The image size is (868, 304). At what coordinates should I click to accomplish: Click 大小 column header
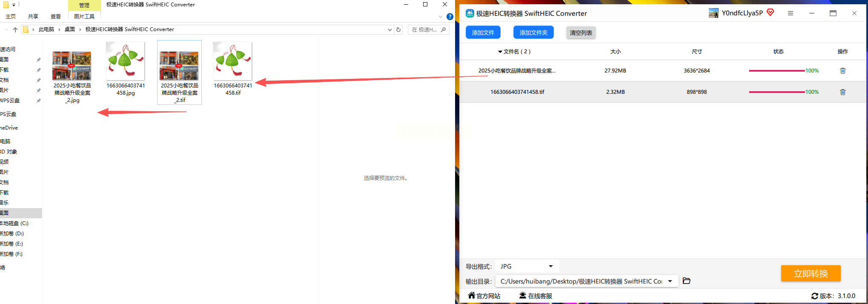tap(616, 52)
